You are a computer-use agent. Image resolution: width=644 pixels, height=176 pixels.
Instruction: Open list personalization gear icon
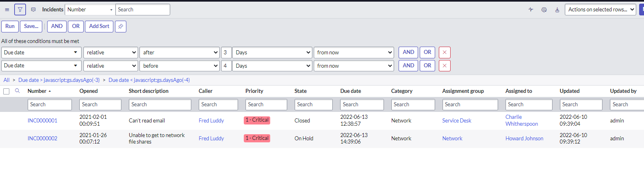tap(544, 10)
